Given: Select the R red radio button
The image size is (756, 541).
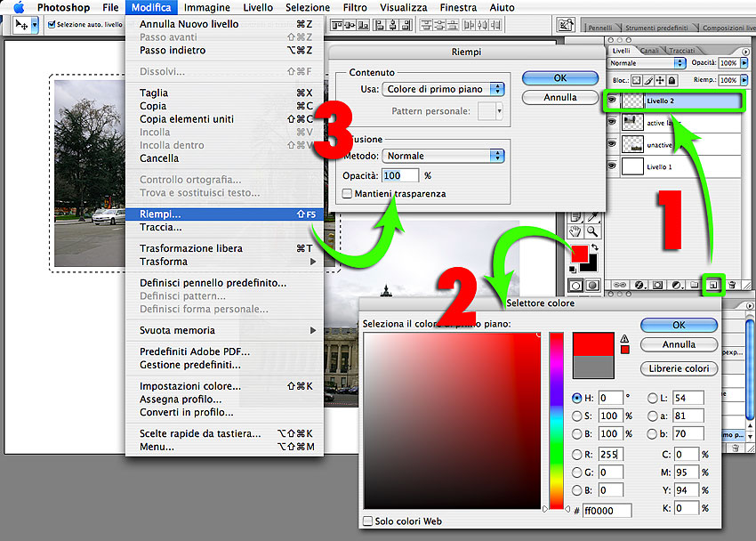Looking at the screenshot, I should click(x=576, y=454).
